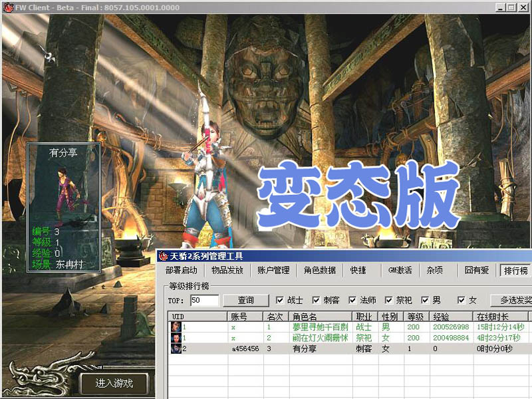Click the avatar icon of the rank 2 row
The width and height of the screenshot is (532, 399).
[176, 338]
